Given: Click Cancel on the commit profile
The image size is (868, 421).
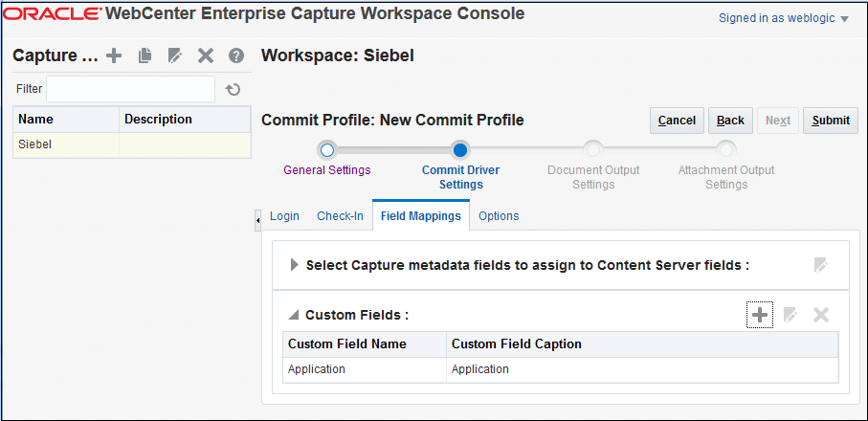Looking at the screenshot, I should (677, 121).
